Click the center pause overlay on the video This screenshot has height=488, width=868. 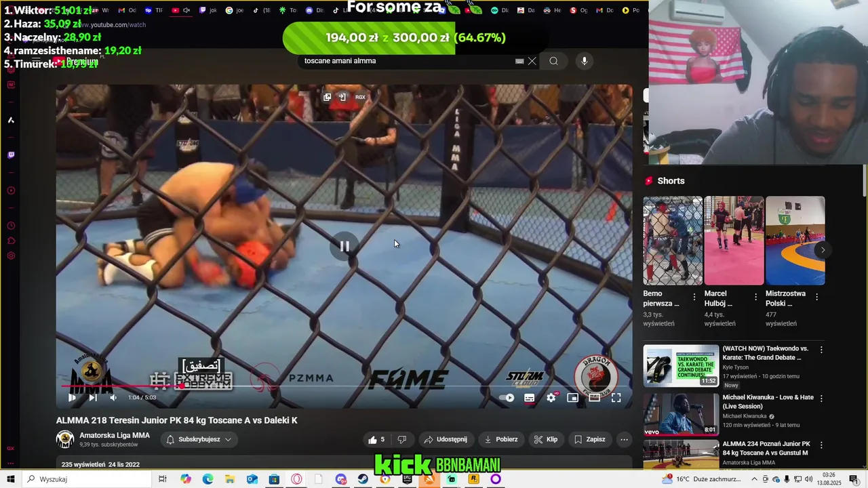coord(344,246)
